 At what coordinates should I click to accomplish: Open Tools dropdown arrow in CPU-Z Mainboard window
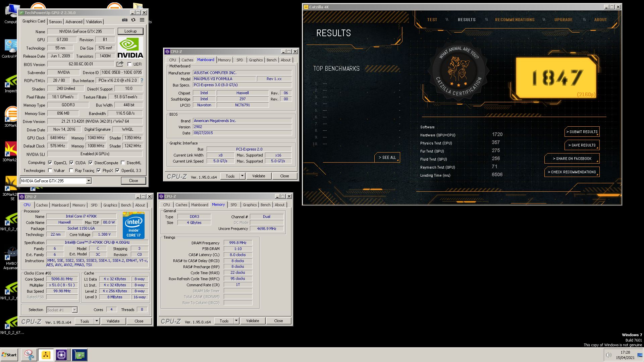coord(243,176)
